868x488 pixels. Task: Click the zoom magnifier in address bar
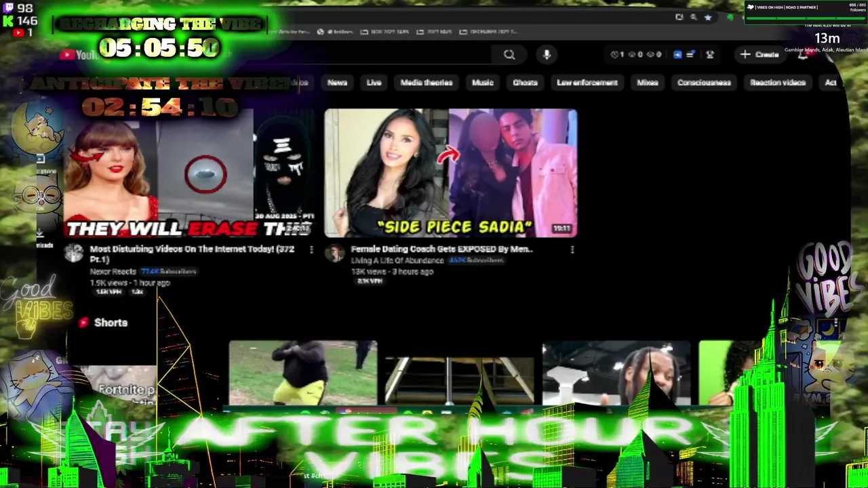click(x=693, y=18)
